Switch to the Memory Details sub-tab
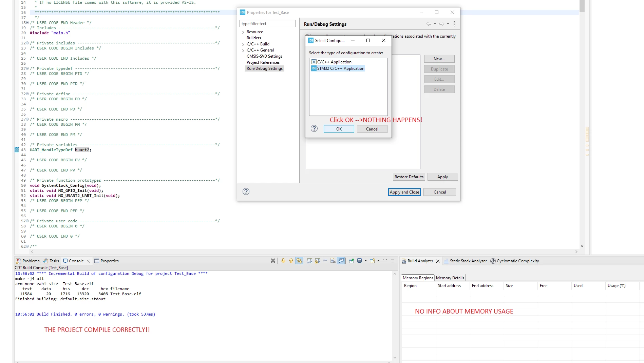This screenshot has height=363, width=644. click(450, 278)
